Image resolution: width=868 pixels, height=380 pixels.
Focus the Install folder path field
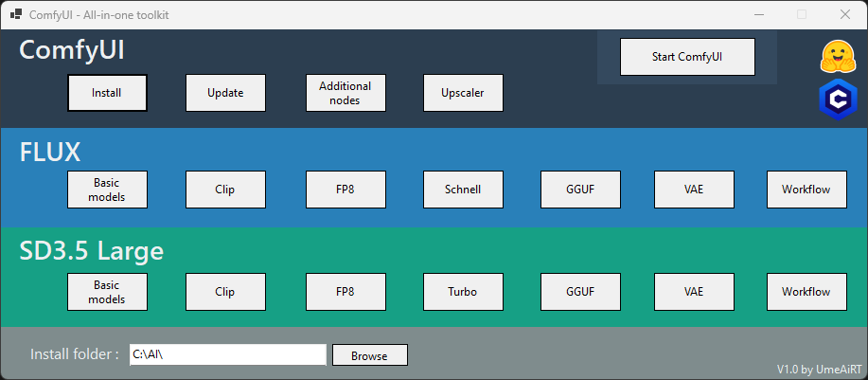[x=227, y=354]
